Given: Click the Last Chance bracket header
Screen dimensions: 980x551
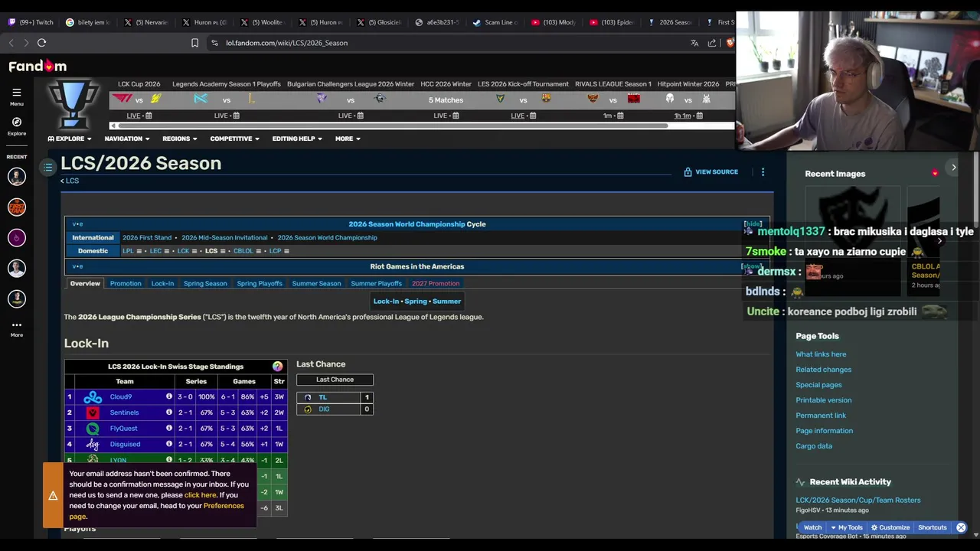Looking at the screenshot, I should tap(335, 380).
